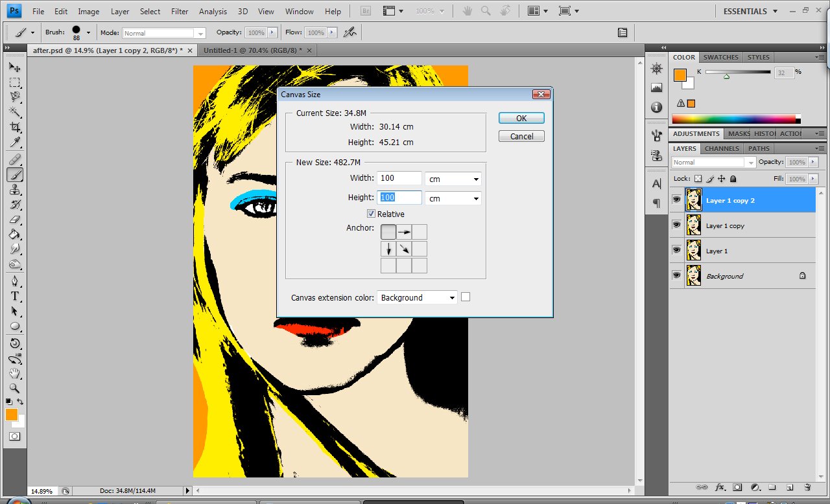Open the Info panel icon
This screenshot has width=830, height=504.
[x=656, y=108]
